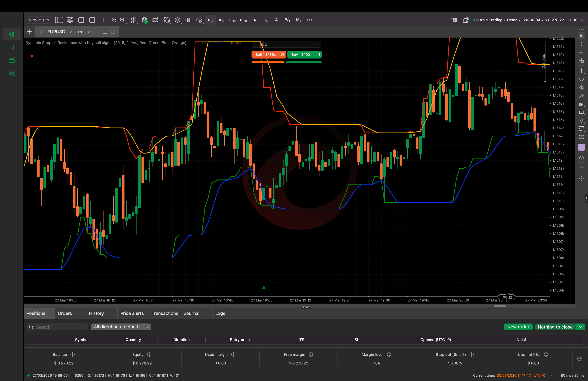Select the robot/cBots icon in the toolbar
This screenshot has width=588, height=381.
click(155, 20)
